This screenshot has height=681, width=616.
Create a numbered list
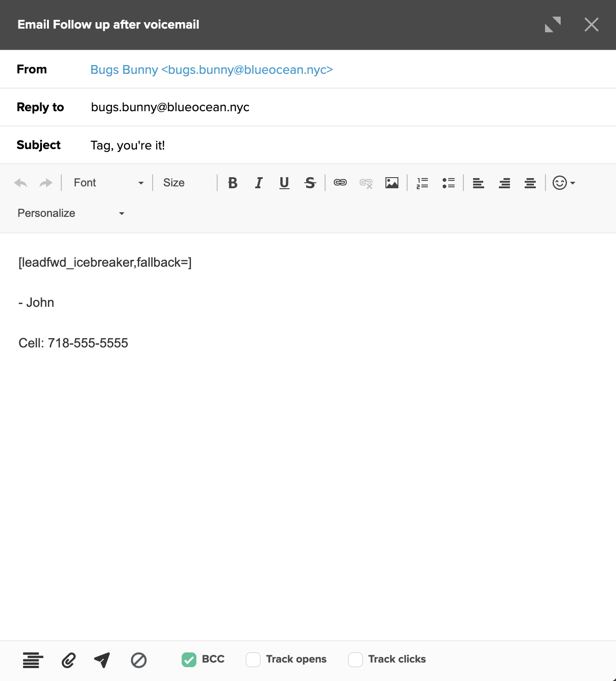click(x=422, y=183)
